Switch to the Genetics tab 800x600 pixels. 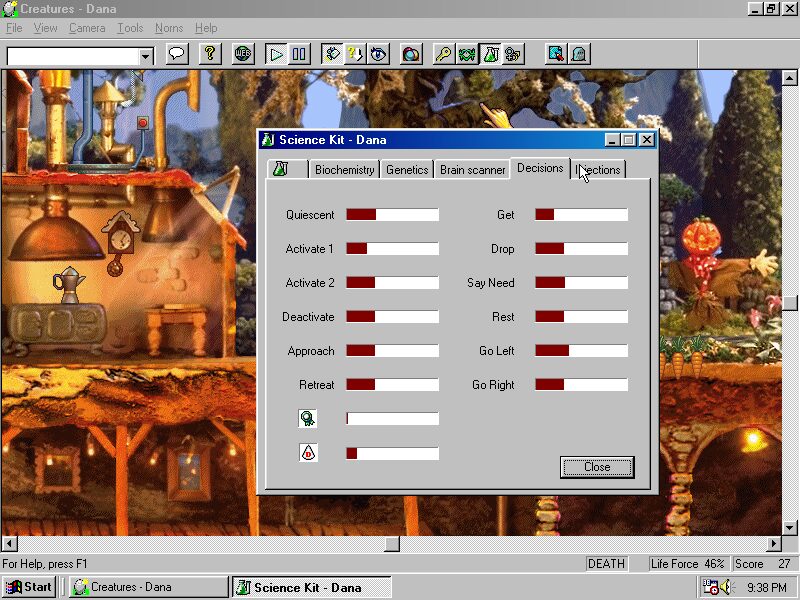point(407,170)
